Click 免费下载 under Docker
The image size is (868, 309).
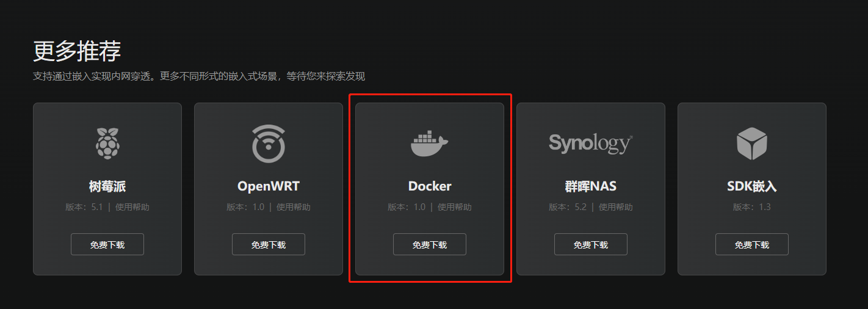click(x=430, y=244)
